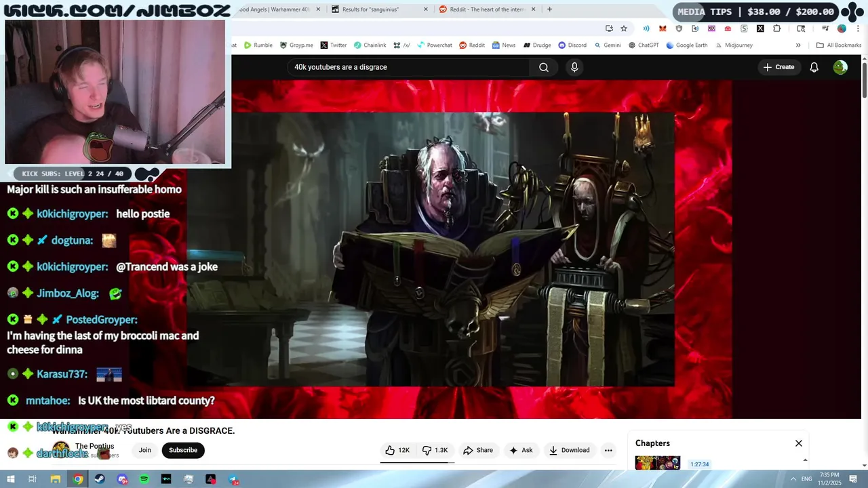Dislike the video showing 1.3K
The image size is (868, 488).
point(435,450)
